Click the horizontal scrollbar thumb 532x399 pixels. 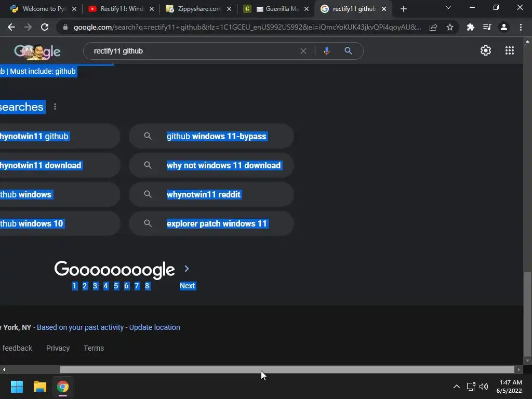pos(287,369)
